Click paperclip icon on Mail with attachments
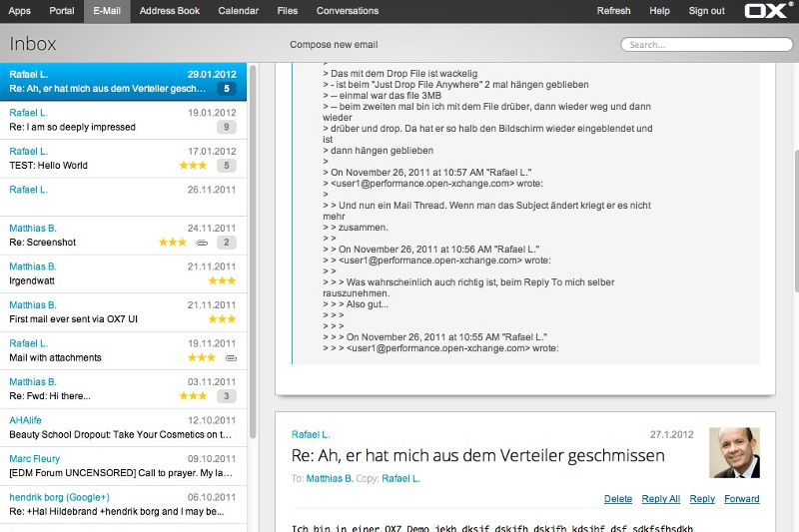The height and width of the screenshot is (532, 799). [232, 358]
